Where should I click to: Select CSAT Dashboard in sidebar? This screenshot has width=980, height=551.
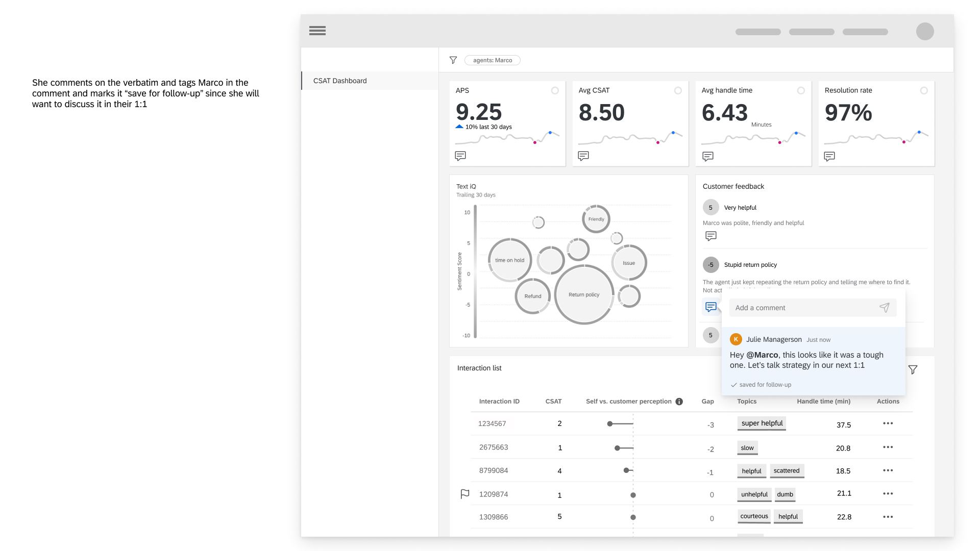tap(340, 81)
